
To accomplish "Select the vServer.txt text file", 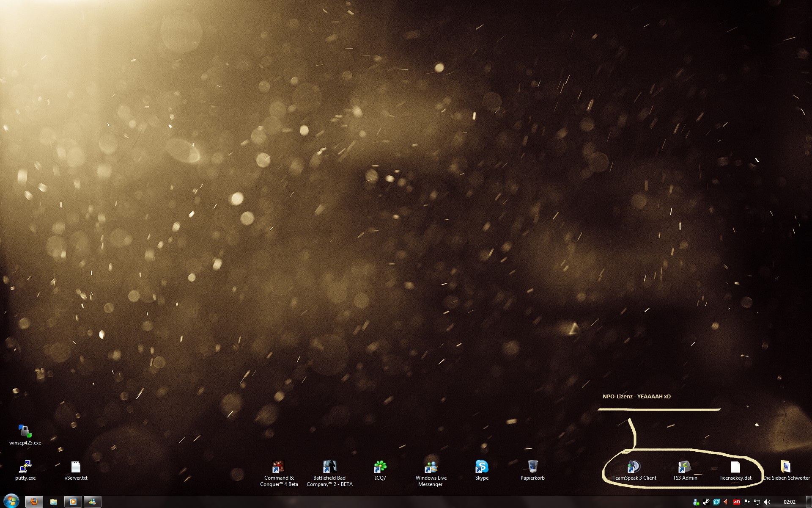I will 76,467.
